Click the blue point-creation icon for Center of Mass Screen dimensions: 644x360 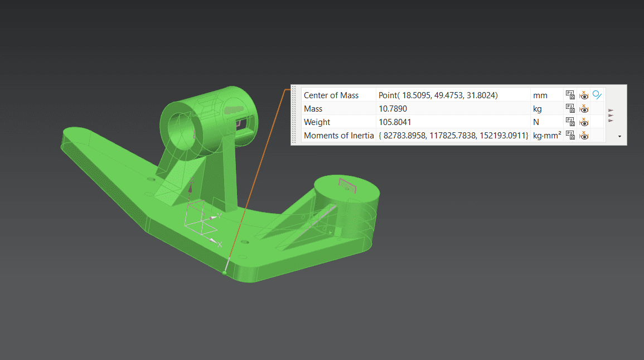pyautogui.click(x=597, y=95)
